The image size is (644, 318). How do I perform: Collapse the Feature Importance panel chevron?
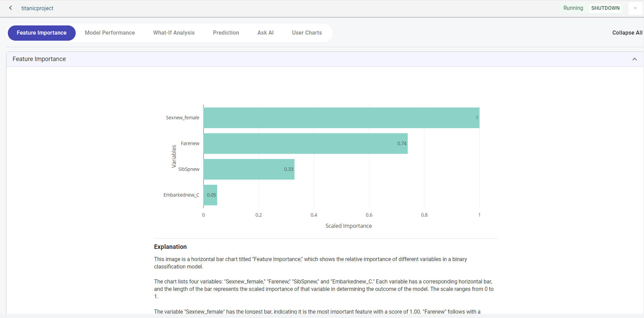click(x=634, y=59)
